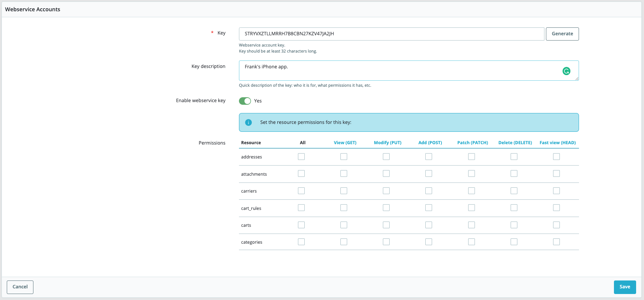Enable View (GET) for attachments
This screenshot has height=300, width=644.
[x=344, y=173]
